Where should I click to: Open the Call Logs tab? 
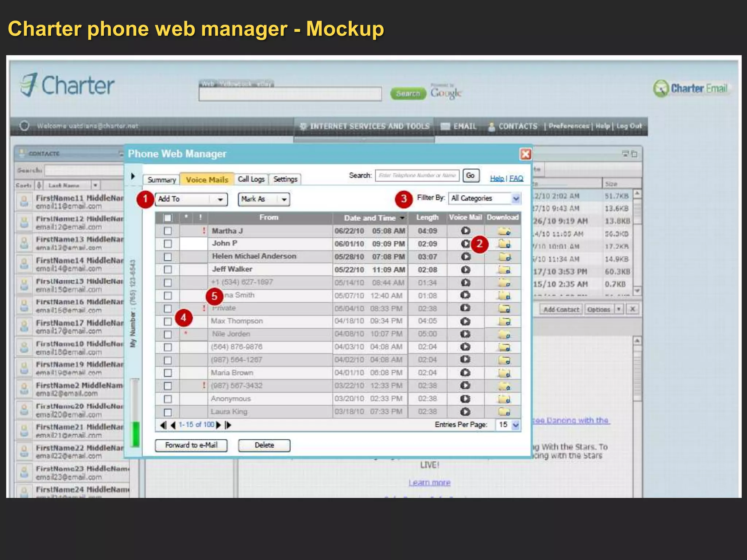point(251,179)
